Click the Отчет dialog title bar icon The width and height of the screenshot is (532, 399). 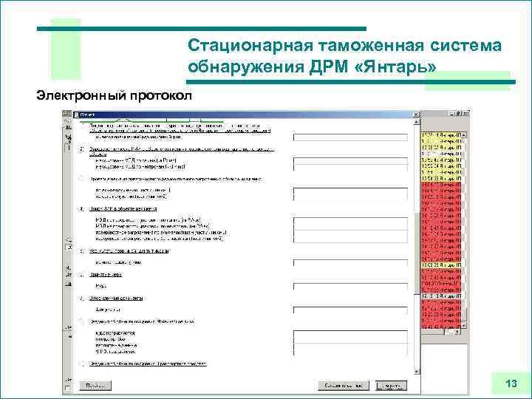tap(76, 115)
